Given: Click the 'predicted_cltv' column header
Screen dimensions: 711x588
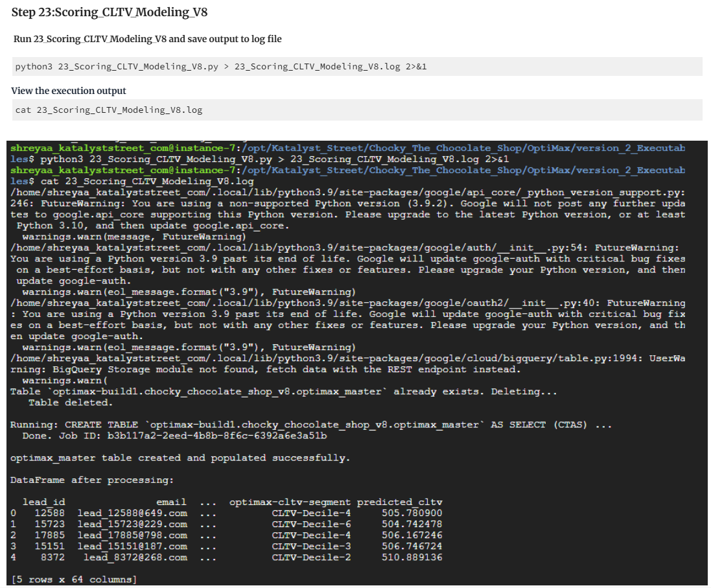Looking at the screenshot, I should click(x=399, y=502).
